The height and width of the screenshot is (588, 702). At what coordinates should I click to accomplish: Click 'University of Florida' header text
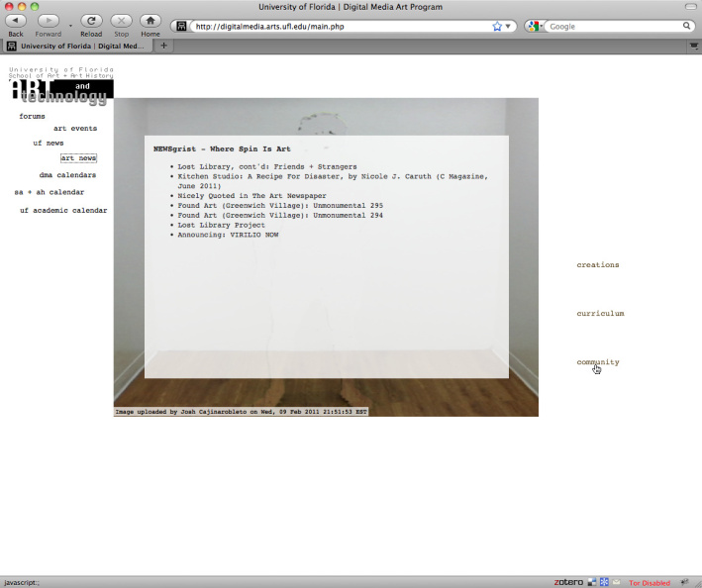pos(61,69)
